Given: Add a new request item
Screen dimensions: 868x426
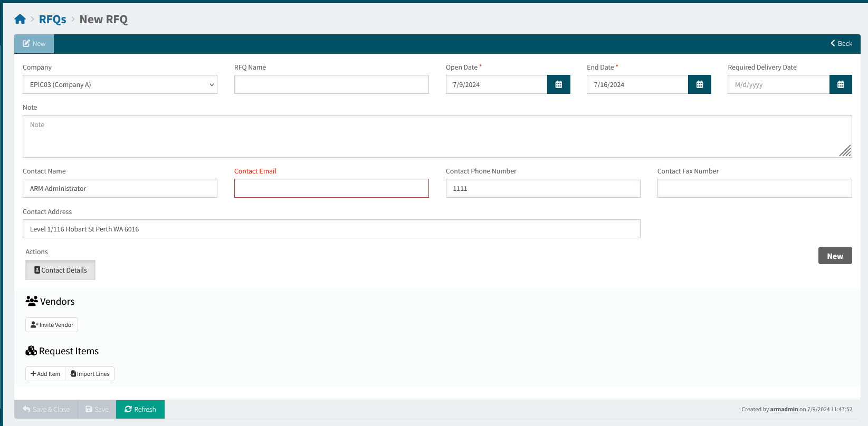Looking at the screenshot, I should [45, 374].
